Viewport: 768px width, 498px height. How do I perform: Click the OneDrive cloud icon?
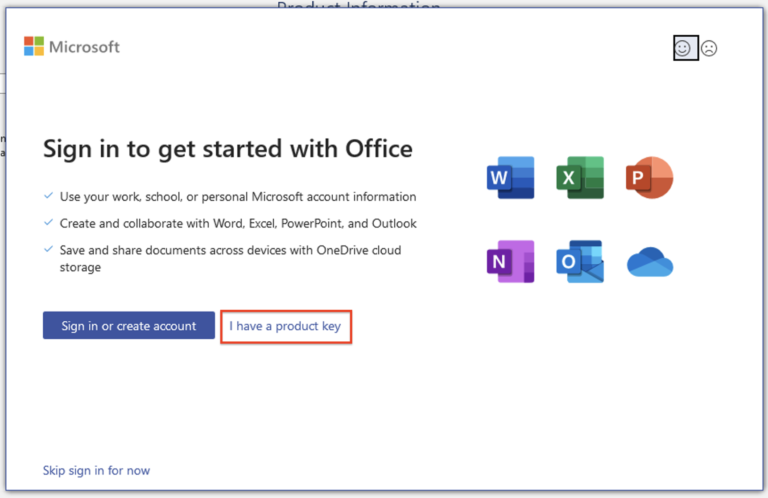pos(650,262)
